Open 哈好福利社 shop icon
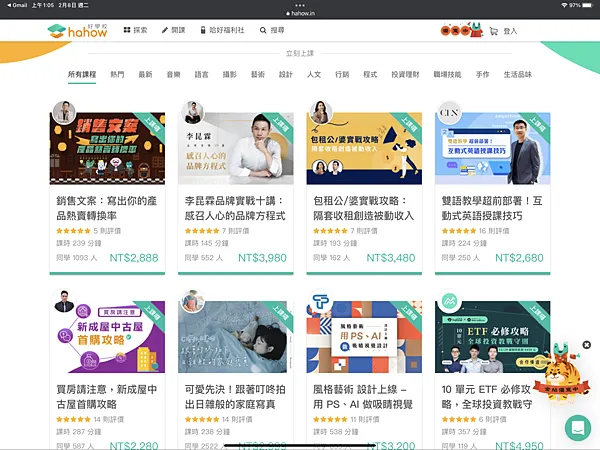This screenshot has height=450, width=600. 203,30
